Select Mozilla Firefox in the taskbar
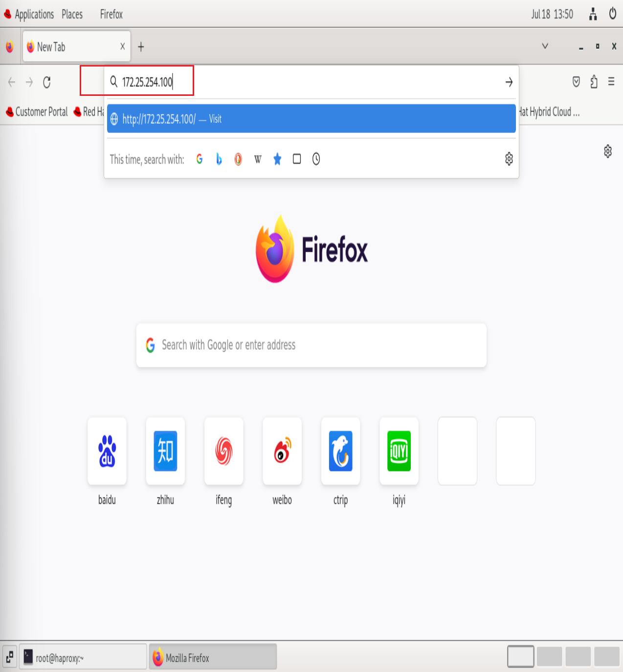 (x=213, y=657)
